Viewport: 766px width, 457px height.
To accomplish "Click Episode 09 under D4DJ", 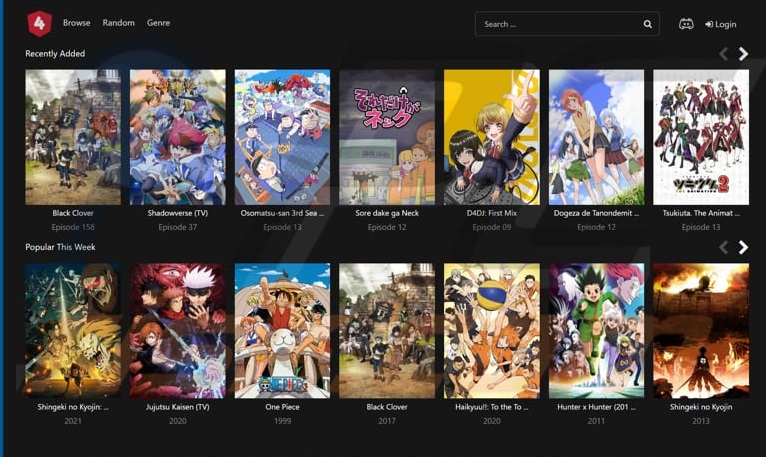I will [492, 227].
